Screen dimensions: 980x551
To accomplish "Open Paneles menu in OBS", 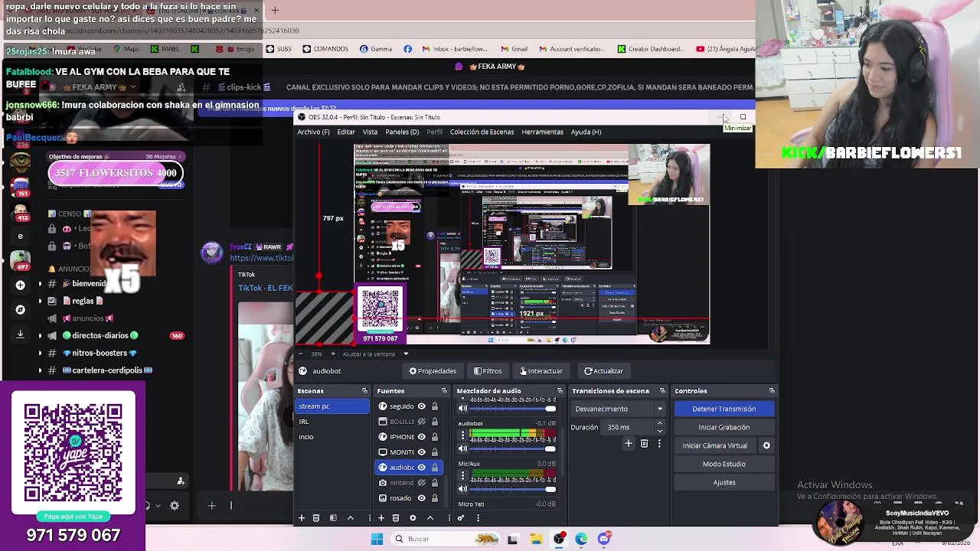I will [x=402, y=132].
